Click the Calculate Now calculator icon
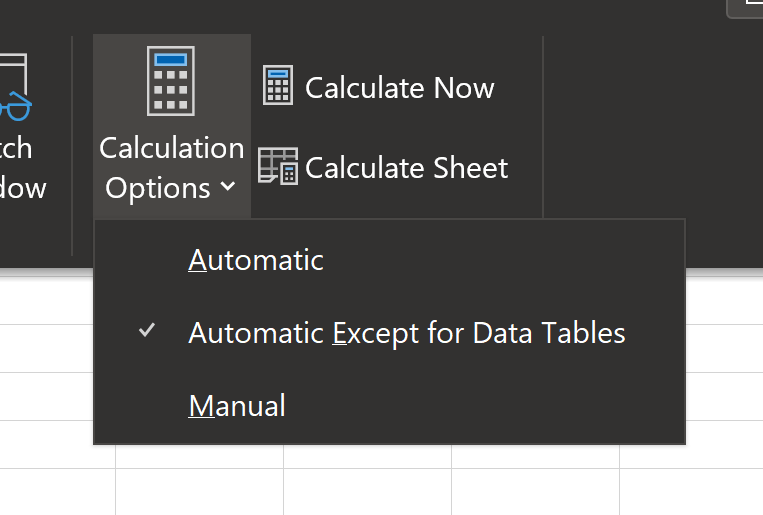 click(x=277, y=86)
